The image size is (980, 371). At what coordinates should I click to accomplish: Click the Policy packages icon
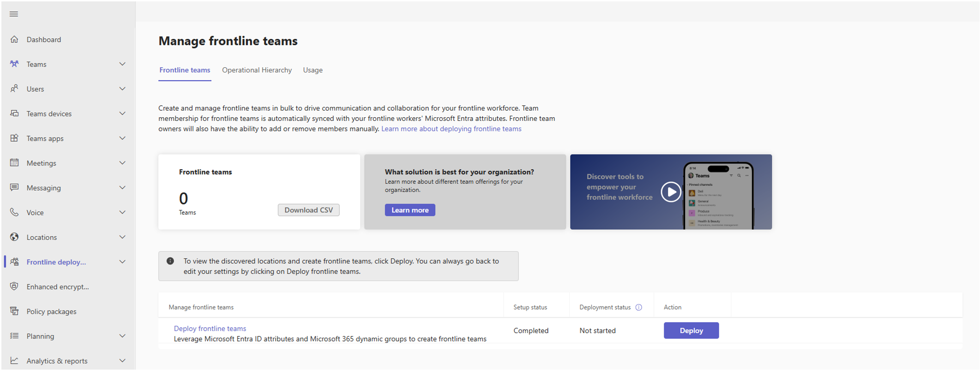pos(14,311)
